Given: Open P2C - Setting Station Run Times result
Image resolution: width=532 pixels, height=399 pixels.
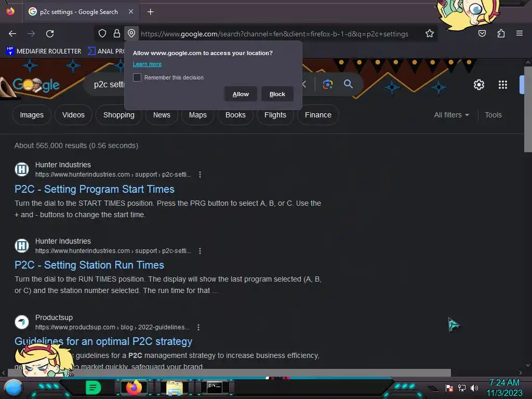Looking at the screenshot, I should tap(89, 265).
